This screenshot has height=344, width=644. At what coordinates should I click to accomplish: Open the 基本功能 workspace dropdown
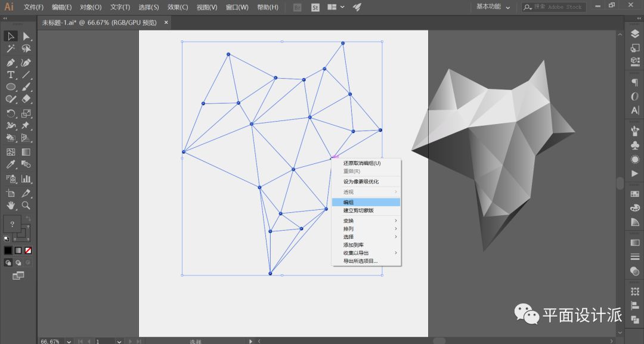pos(493,7)
